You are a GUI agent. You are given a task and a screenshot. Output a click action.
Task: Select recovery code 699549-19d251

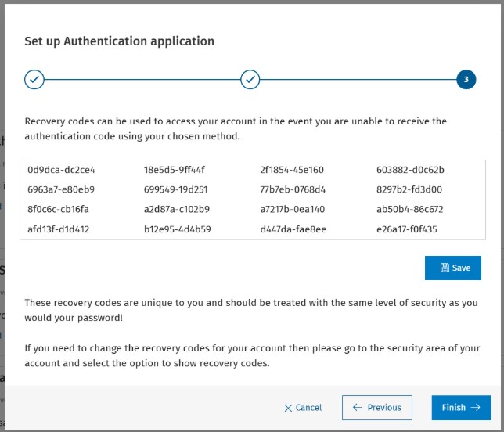175,189
